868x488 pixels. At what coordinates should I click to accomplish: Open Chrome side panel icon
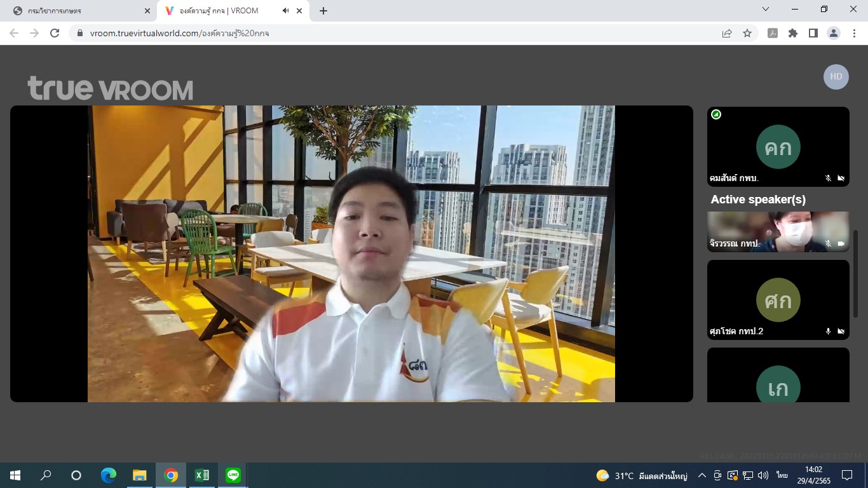[x=813, y=33]
